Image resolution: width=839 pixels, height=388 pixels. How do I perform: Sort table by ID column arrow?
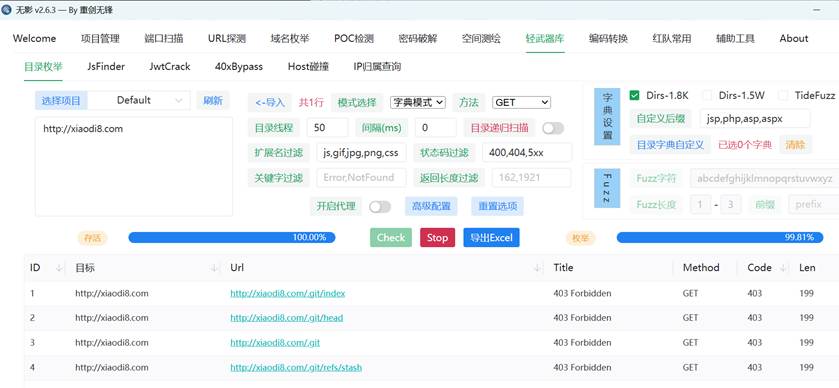point(59,268)
